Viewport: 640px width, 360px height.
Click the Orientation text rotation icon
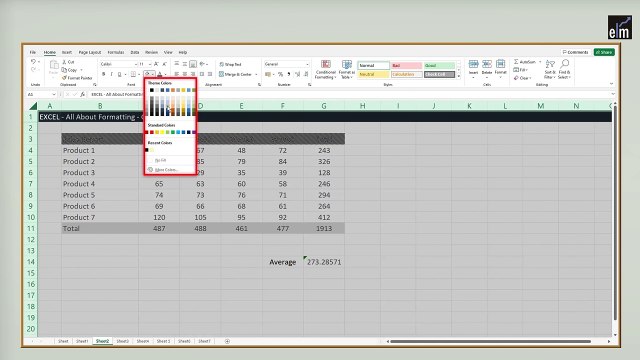(202, 64)
